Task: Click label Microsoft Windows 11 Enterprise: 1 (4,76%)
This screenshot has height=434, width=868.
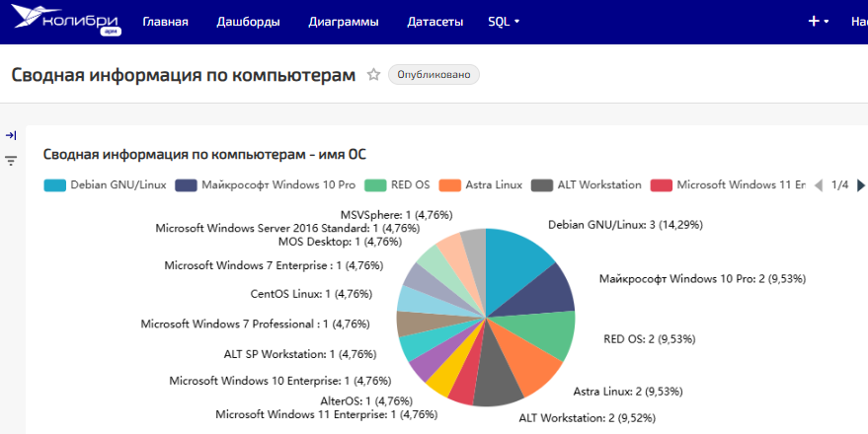Action: click(326, 414)
